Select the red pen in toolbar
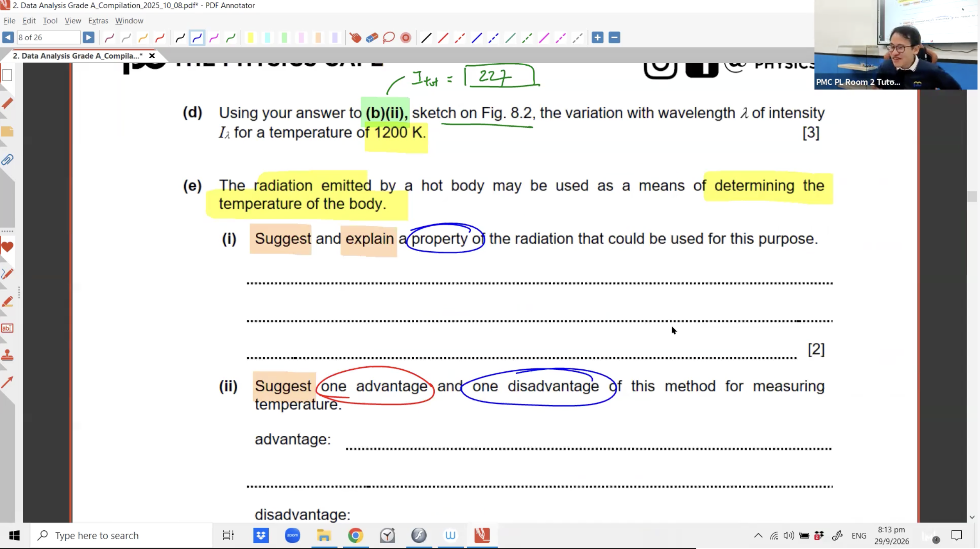 [x=160, y=38]
